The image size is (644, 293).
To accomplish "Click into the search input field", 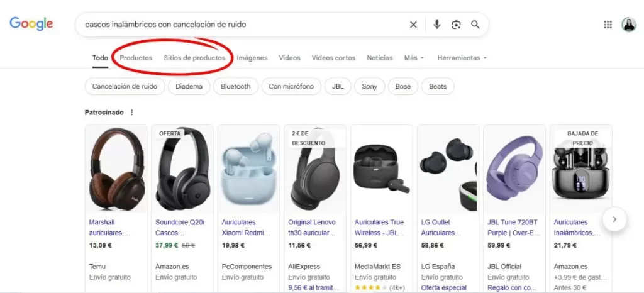I will click(x=239, y=25).
